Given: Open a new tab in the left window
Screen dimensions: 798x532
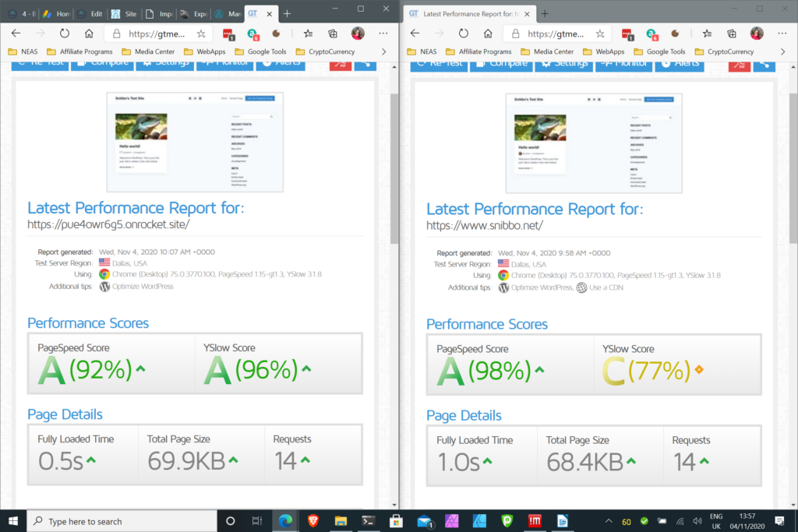Looking at the screenshot, I should [x=287, y=14].
